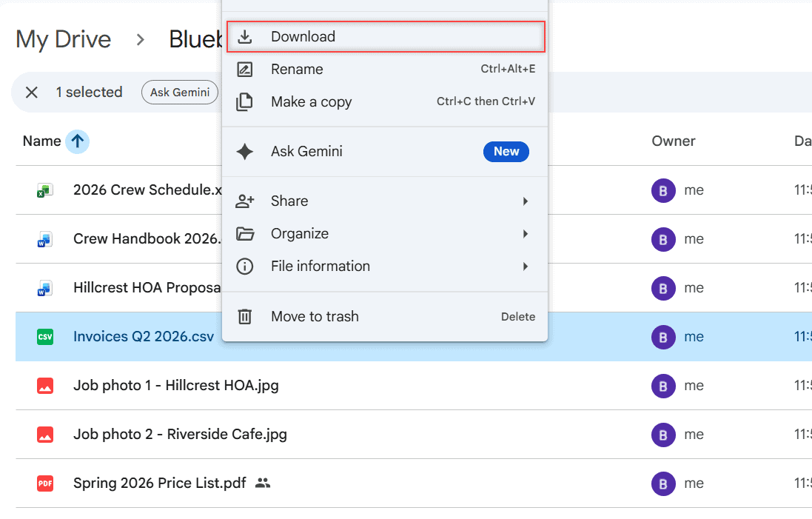
Task: Select Rename in the context menu
Action: 386,70
